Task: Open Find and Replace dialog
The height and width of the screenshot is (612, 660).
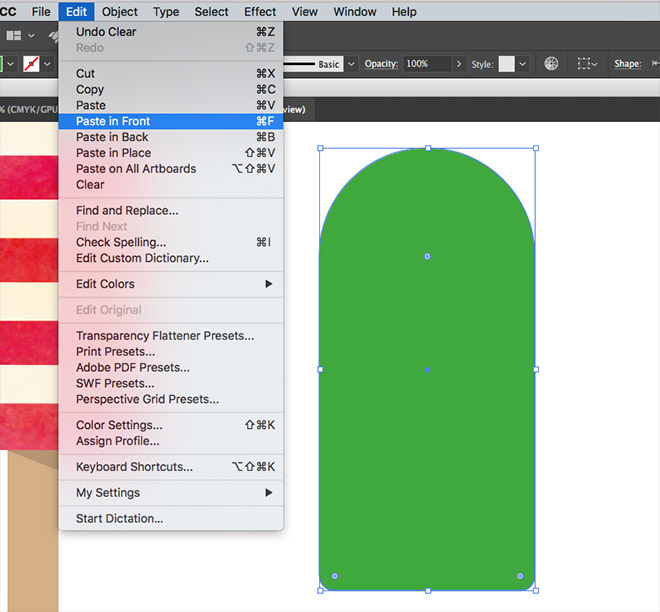Action: coord(171,210)
